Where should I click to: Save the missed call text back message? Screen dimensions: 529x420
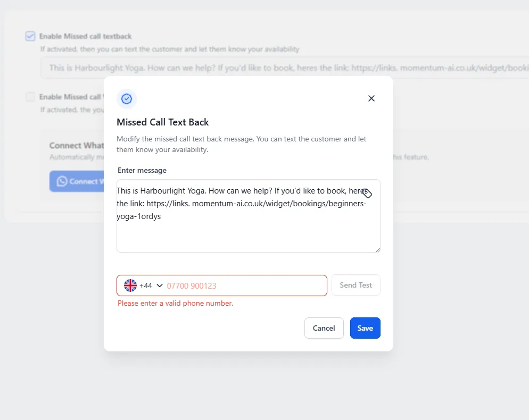click(x=365, y=328)
